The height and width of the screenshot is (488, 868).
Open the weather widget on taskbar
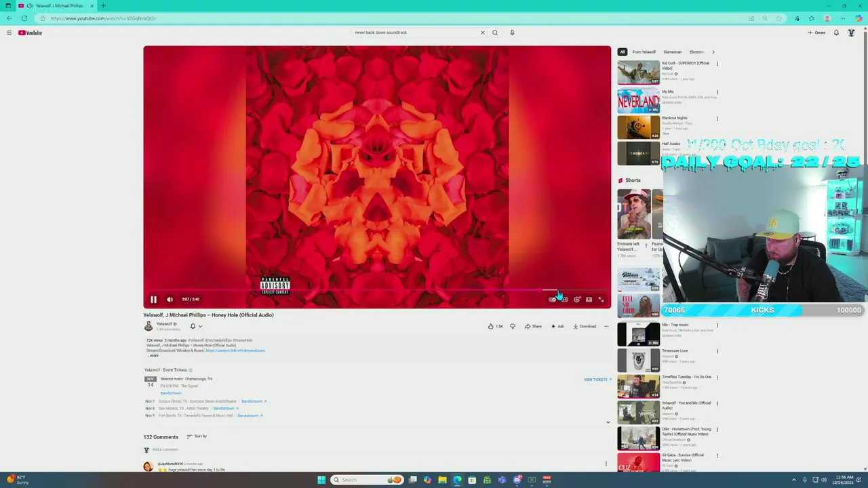(x=18, y=480)
